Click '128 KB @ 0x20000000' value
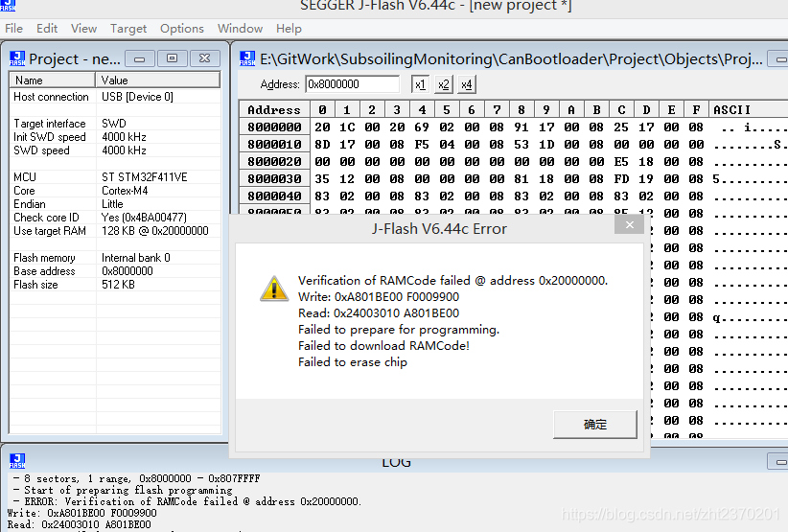The width and height of the screenshot is (788, 532). 154,231
